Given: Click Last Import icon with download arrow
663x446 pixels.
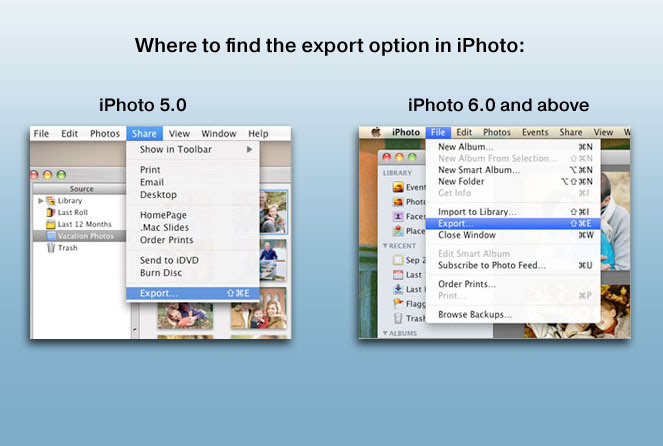Looking at the screenshot, I should tap(398, 289).
